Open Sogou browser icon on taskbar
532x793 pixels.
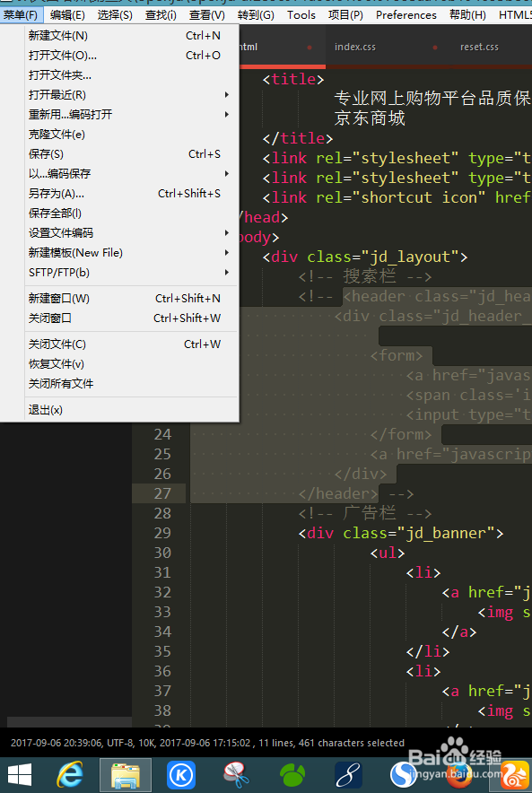403,775
